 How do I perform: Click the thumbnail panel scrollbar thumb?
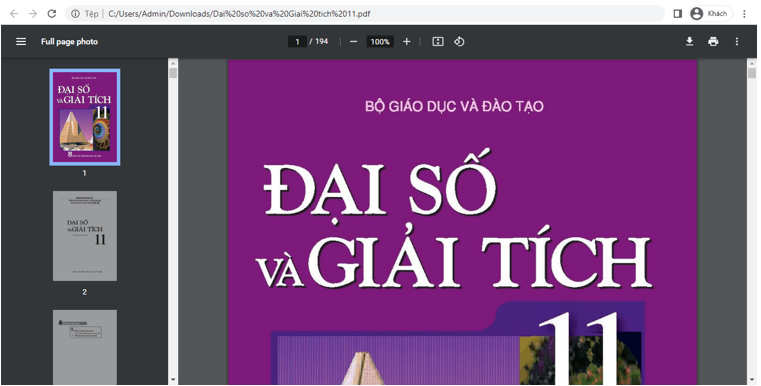[x=173, y=73]
